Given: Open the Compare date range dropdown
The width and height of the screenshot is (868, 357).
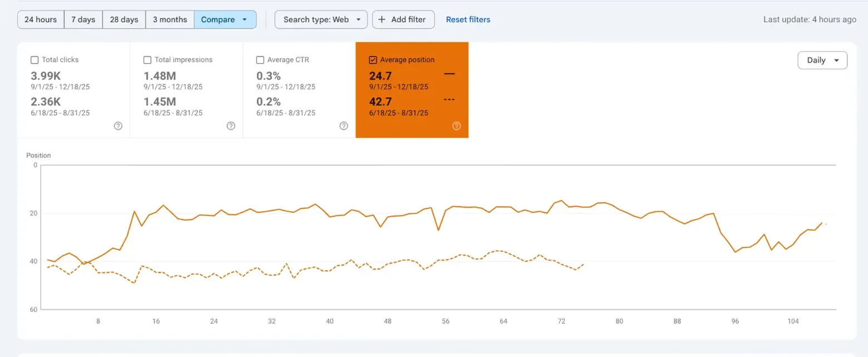Looking at the screenshot, I should 225,19.
